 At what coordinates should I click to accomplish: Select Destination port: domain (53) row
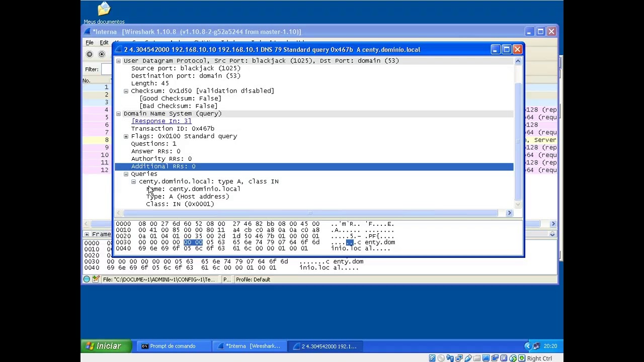coord(186,76)
